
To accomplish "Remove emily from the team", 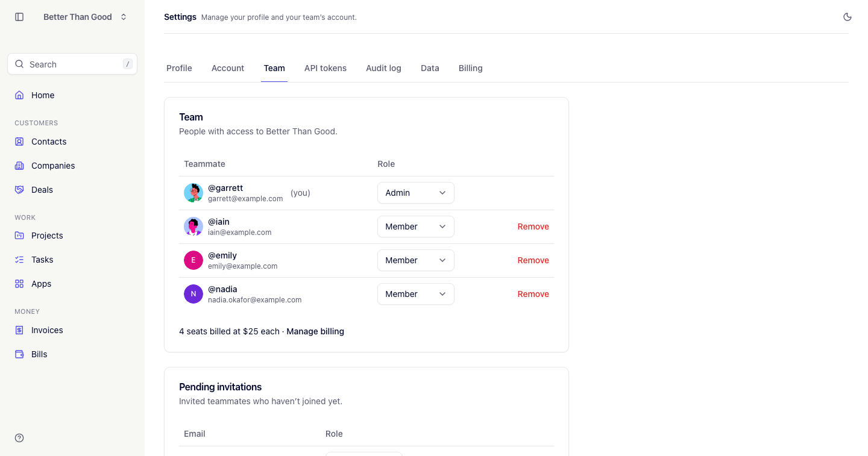I will [533, 260].
